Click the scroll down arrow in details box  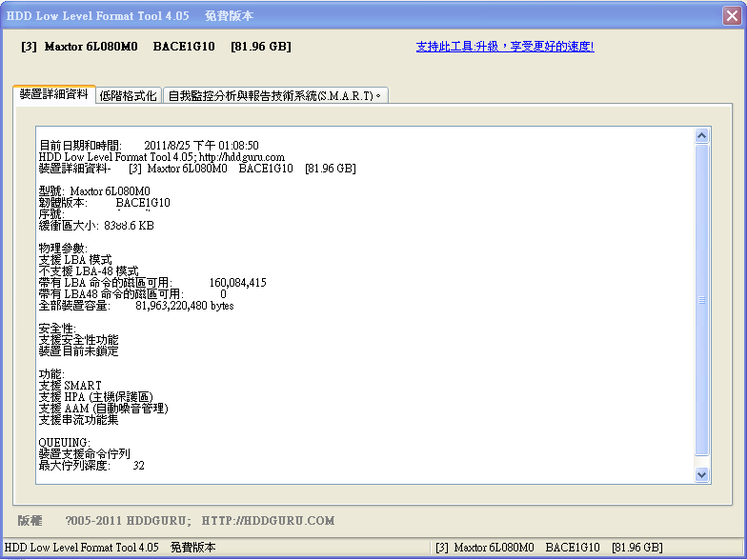click(701, 474)
